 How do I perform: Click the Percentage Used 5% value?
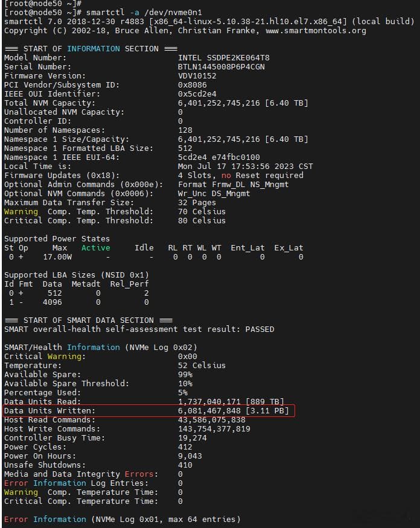[183, 393]
